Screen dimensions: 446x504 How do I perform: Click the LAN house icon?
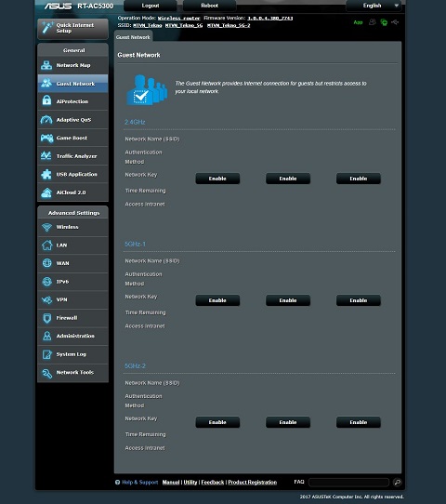(46, 245)
